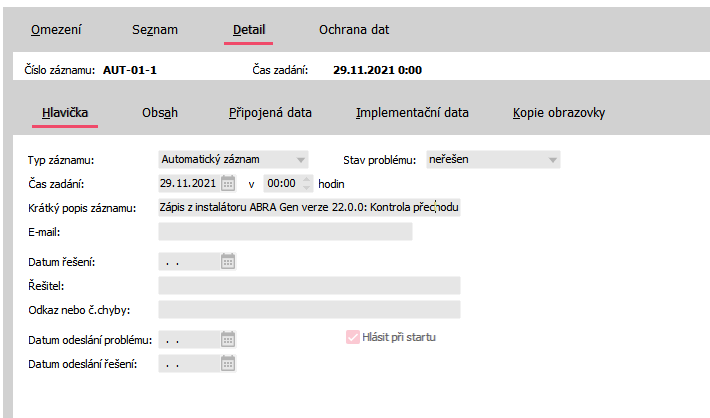Go to the Připojená data subtab

point(270,113)
